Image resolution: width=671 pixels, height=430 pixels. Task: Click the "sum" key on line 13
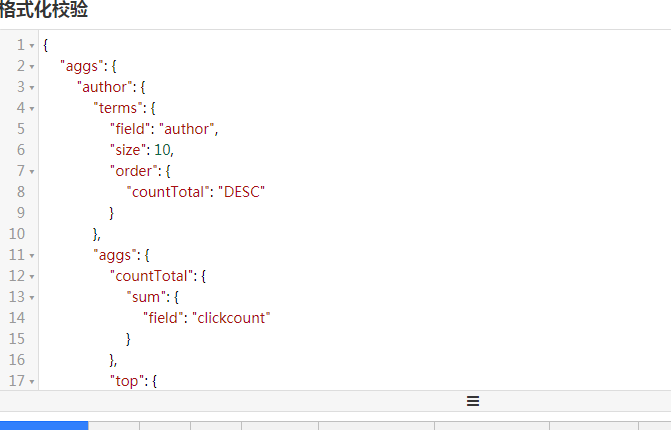pyautogui.click(x=145, y=297)
